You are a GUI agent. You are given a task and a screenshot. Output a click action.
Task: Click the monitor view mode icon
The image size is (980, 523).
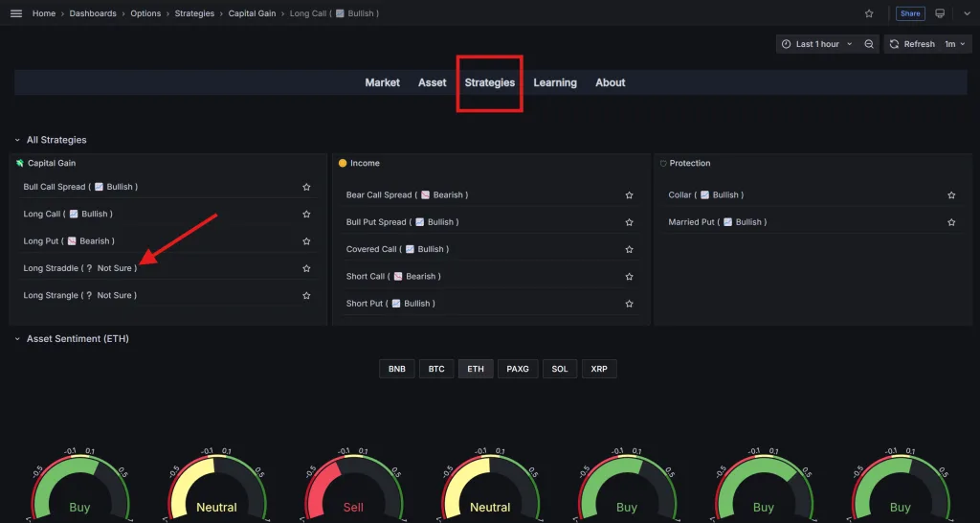pyautogui.click(x=940, y=13)
